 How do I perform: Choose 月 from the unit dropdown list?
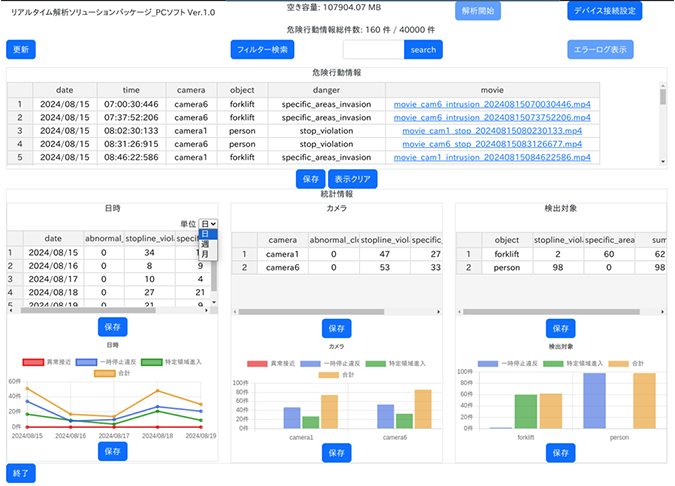tap(205, 255)
